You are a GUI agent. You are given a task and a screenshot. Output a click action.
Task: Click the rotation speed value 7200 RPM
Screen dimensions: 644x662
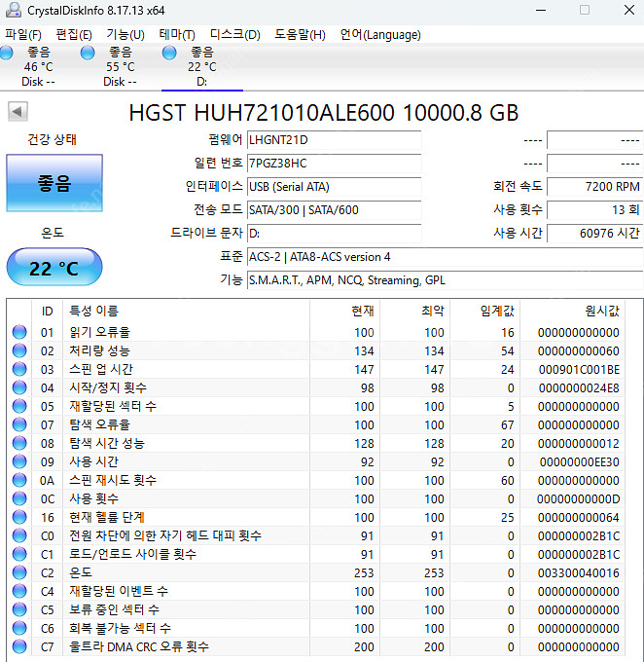pyautogui.click(x=595, y=187)
